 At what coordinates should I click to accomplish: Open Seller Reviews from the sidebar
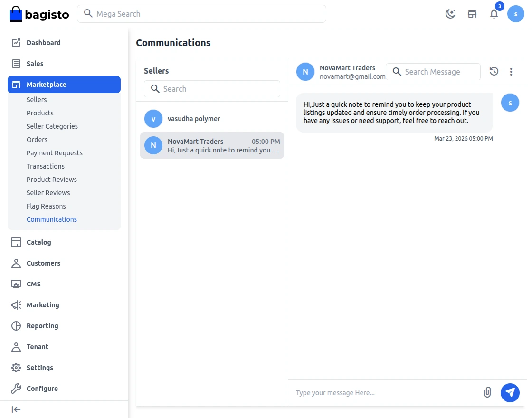[48, 192]
